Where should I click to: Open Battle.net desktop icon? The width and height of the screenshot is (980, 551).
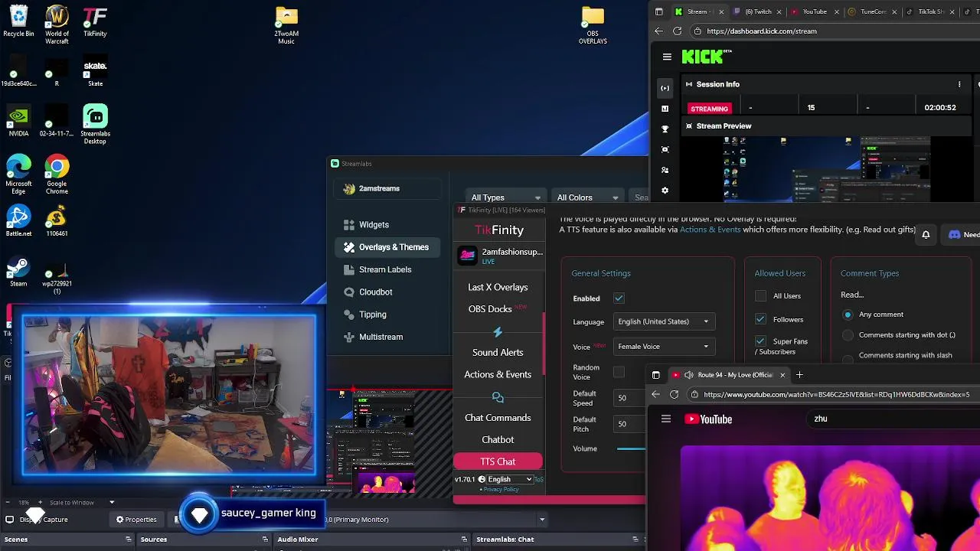18,220
